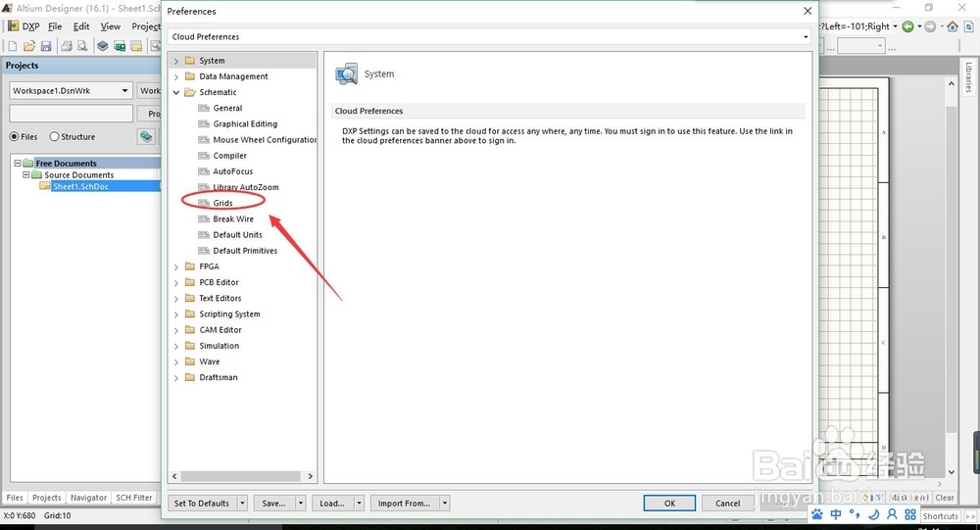Viewport: 980px width, 530px height.
Task: Click the PCB Editor folder icon
Action: [190, 282]
